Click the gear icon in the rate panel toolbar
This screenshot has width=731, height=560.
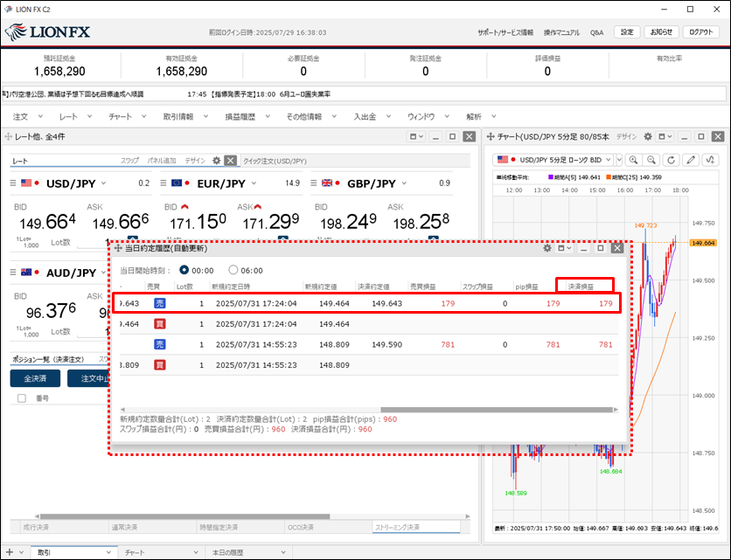[x=217, y=161]
